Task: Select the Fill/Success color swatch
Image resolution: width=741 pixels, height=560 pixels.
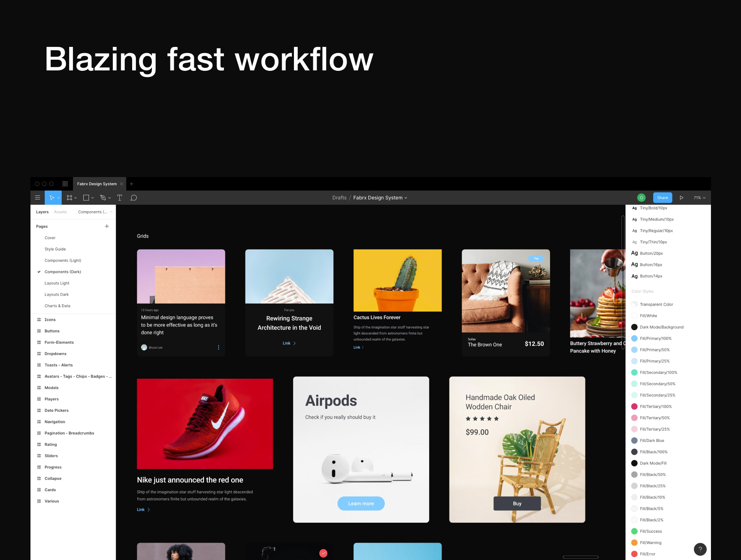Action: 634,531
